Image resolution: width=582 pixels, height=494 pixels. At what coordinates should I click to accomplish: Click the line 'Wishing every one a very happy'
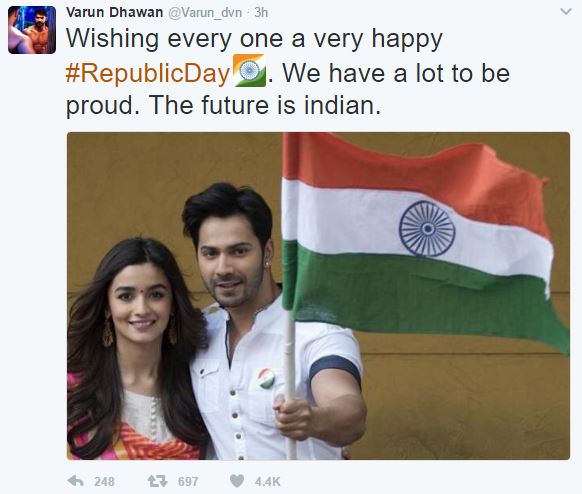tap(255, 40)
